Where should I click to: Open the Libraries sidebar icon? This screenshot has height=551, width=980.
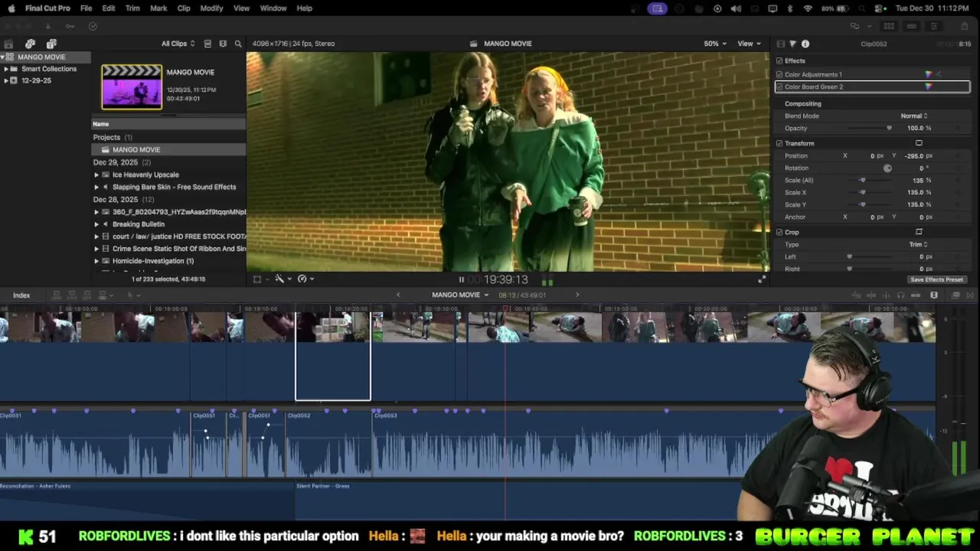[8, 44]
